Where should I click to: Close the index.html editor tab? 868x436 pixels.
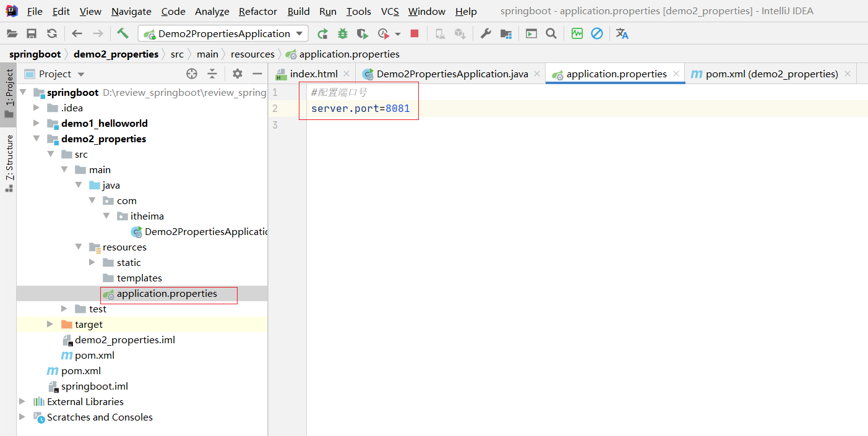tap(346, 74)
